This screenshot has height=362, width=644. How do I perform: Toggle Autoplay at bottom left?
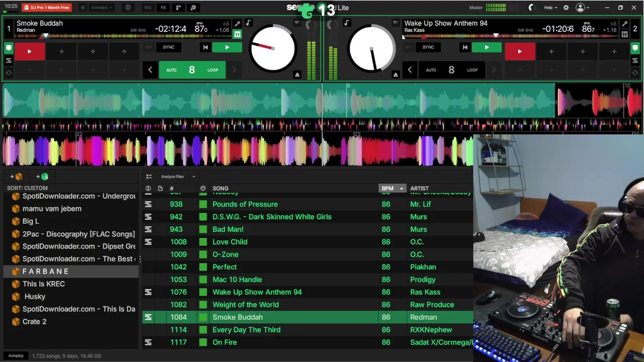tap(16, 355)
